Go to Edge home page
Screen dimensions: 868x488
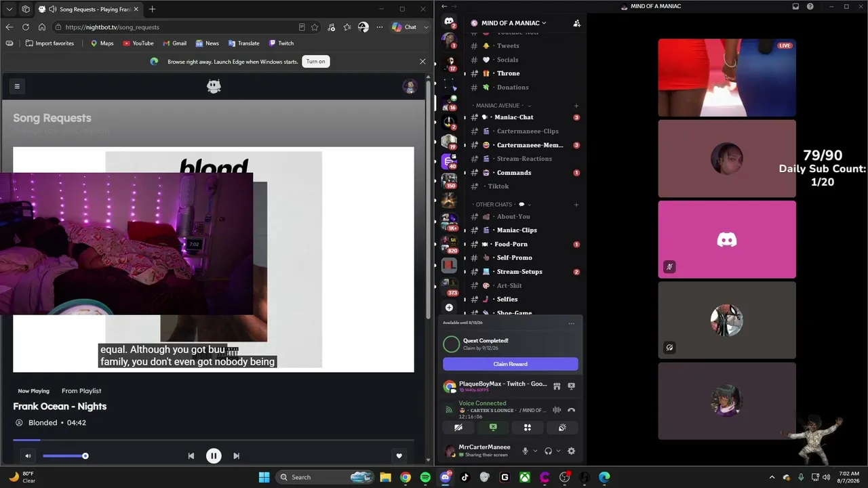pyautogui.click(x=42, y=27)
